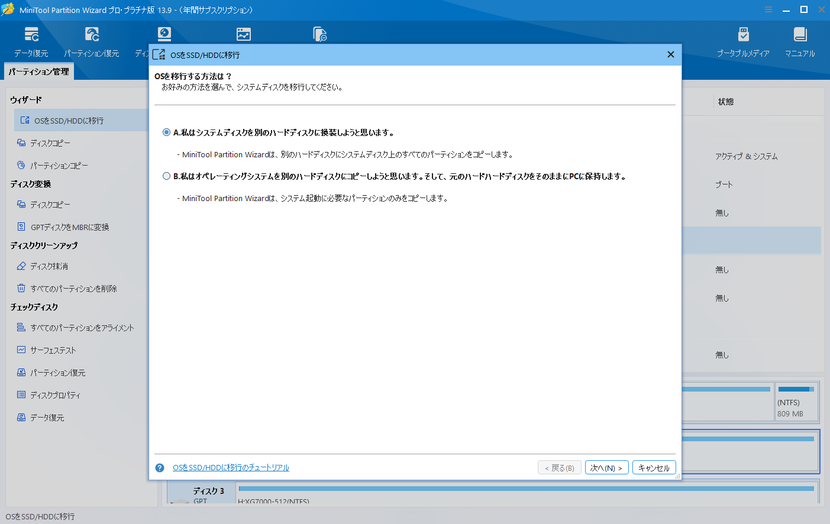Image resolution: width=830 pixels, height=524 pixels.
Task: Click option A description about copying all partitions
Action: tap(345, 155)
